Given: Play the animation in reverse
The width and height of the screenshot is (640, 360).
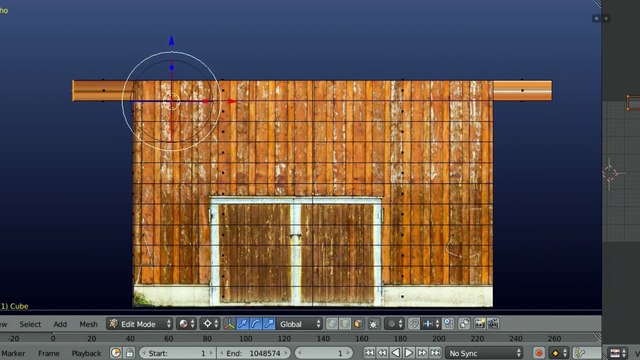Looking at the screenshot, I should point(396,353).
